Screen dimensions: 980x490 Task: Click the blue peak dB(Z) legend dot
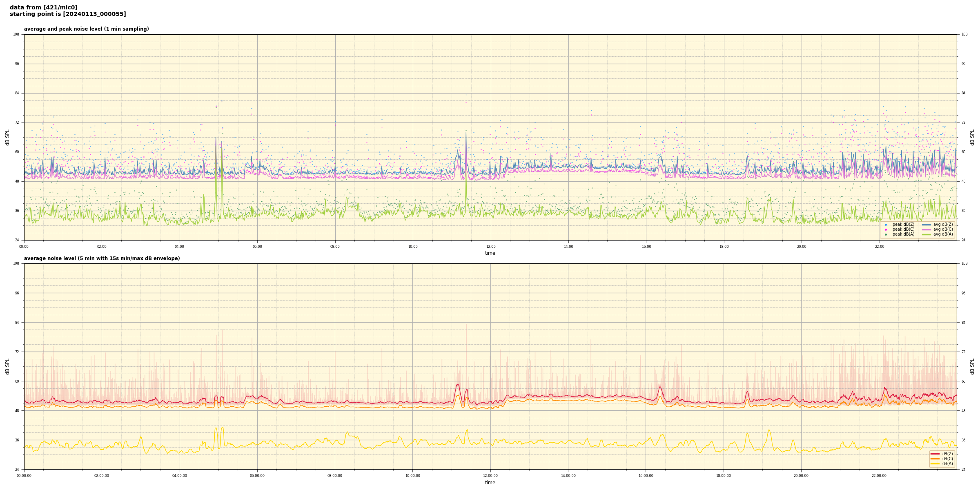point(886,225)
